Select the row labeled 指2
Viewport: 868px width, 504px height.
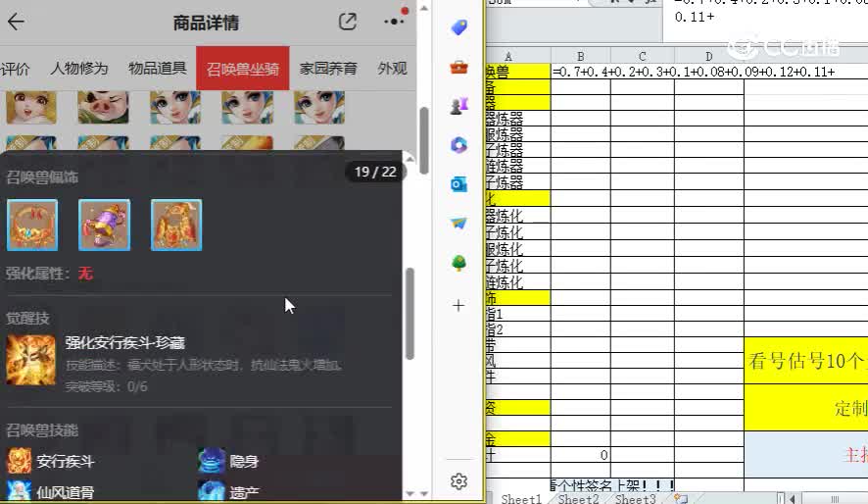point(518,329)
